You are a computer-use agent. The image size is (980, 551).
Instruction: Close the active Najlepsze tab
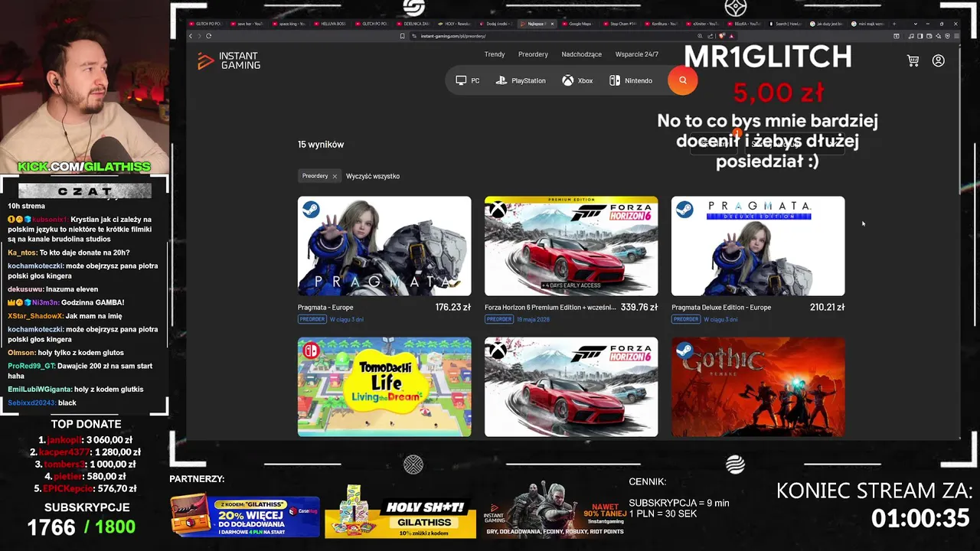coord(552,24)
